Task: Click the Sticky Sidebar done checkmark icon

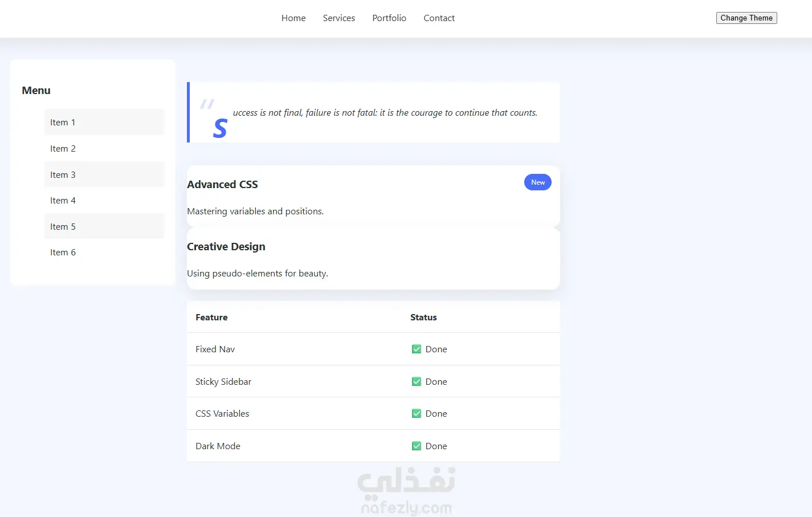Action: click(417, 382)
